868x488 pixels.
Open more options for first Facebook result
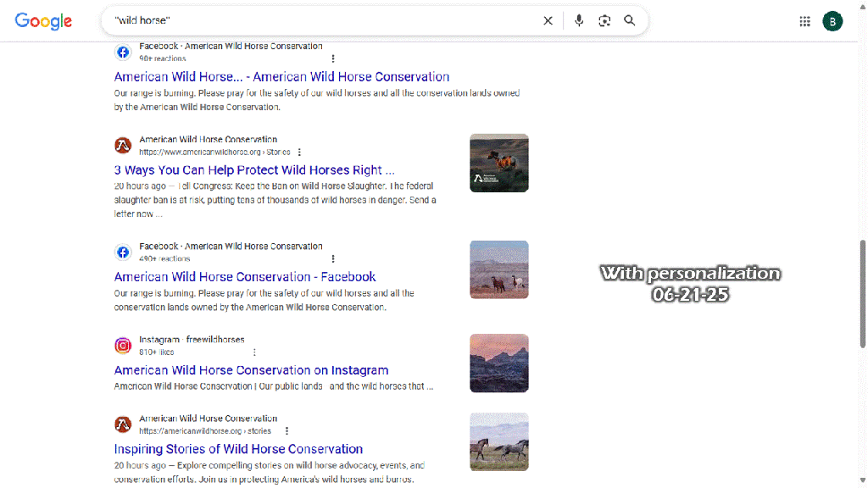tap(333, 58)
